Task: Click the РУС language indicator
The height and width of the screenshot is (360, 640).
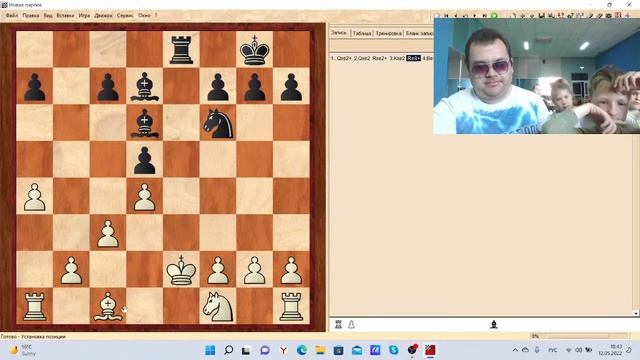Action: [553, 350]
